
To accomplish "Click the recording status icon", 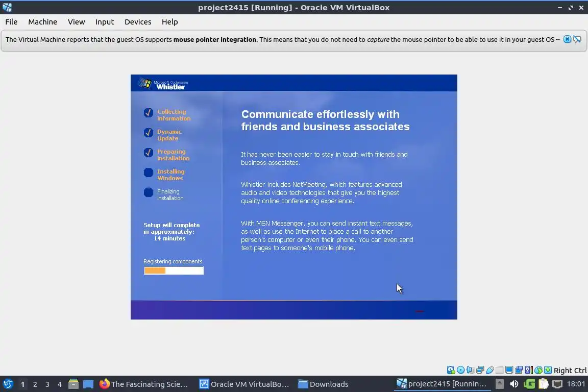I will click(x=519, y=370).
